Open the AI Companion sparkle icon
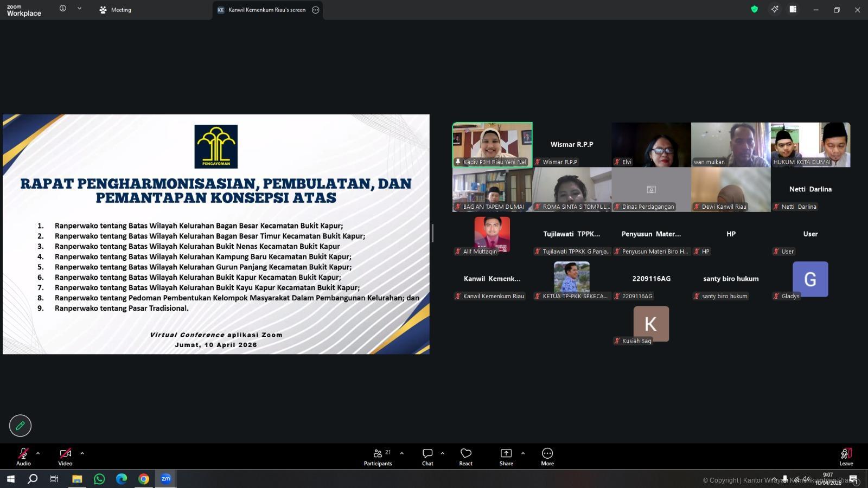The image size is (868, 488). click(774, 9)
